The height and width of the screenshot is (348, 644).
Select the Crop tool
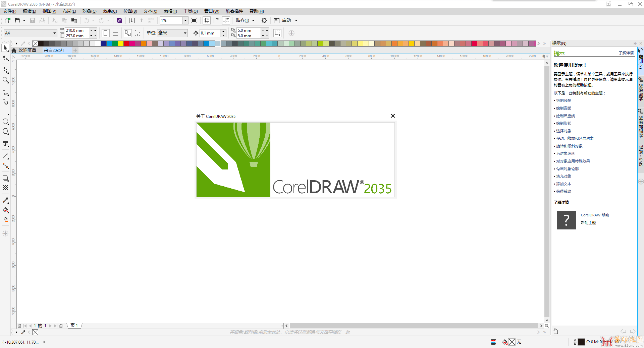(6, 70)
